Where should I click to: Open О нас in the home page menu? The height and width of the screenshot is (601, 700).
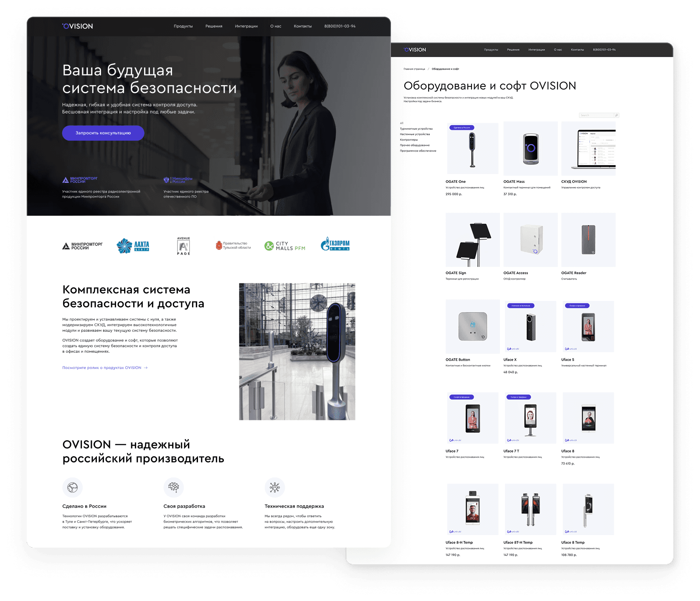point(276,26)
